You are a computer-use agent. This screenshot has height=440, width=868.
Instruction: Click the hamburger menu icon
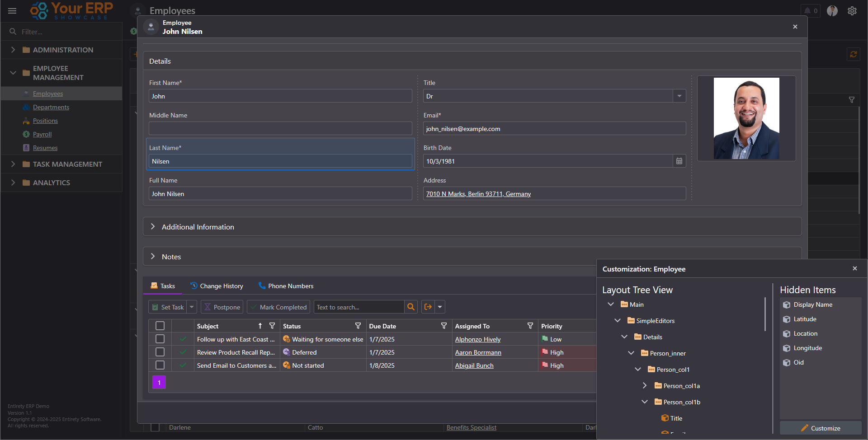pos(12,11)
